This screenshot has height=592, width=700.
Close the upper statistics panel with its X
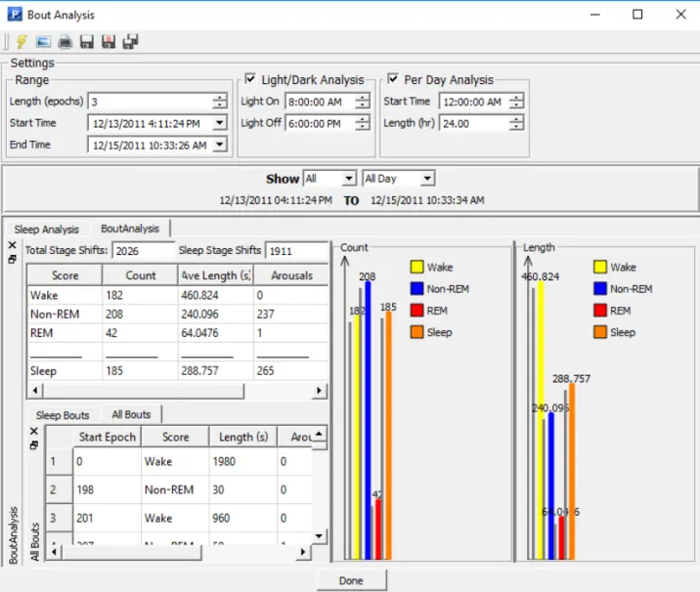13,245
